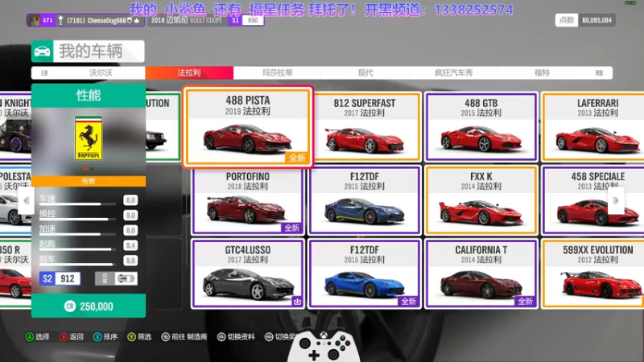Image resolution: width=644 pixels, height=362 pixels.
Task: Click the star rank icon beside level 171
Action: pos(60,20)
